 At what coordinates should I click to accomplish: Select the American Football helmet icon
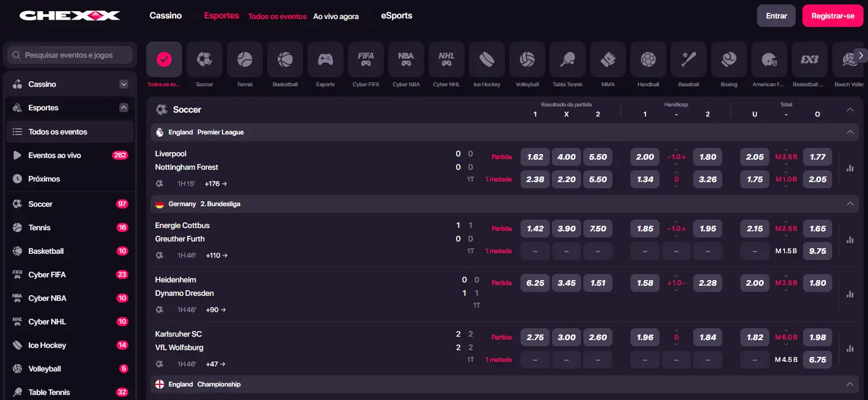click(x=769, y=59)
